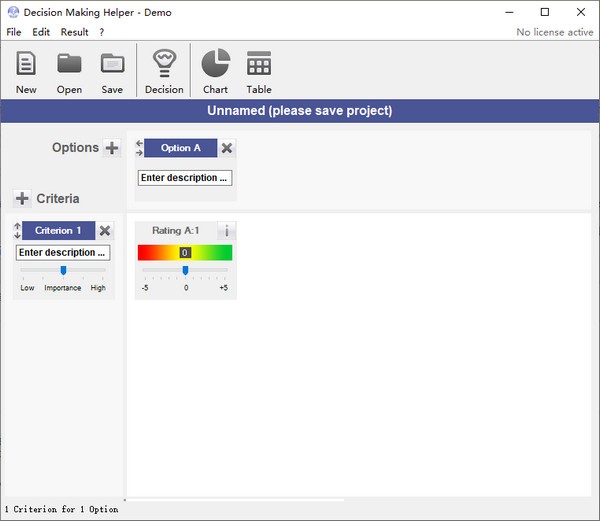Viewport: 600px width, 521px height.
Task: Save the project via toolbar
Action: [x=112, y=72]
